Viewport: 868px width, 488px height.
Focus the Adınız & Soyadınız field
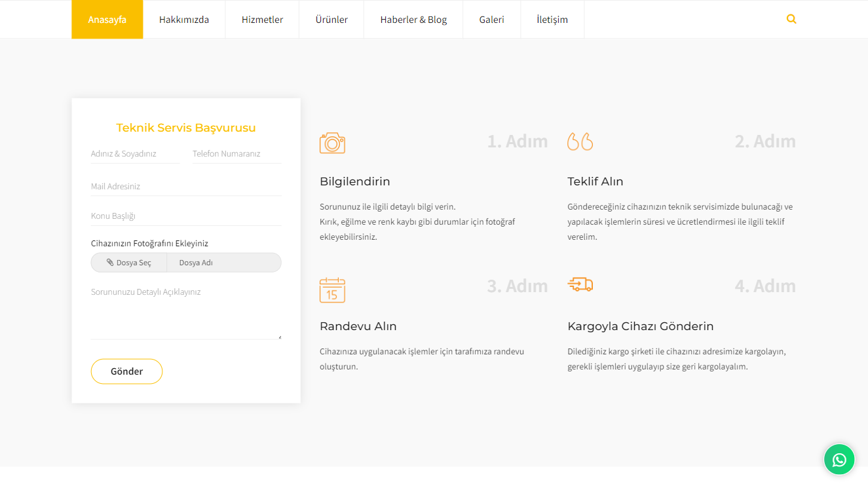135,154
